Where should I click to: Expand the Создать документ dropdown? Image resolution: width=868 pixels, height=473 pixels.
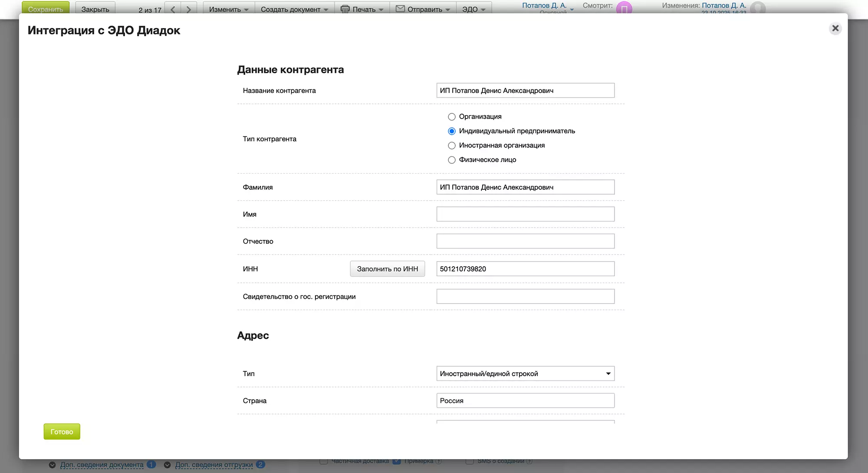tap(294, 9)
